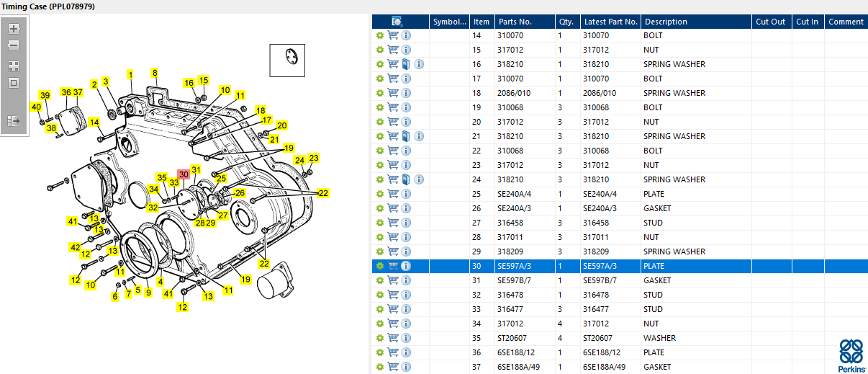Zoom in on the diagram with plus button
Screen dimensions: 868x374
[14, 29]
